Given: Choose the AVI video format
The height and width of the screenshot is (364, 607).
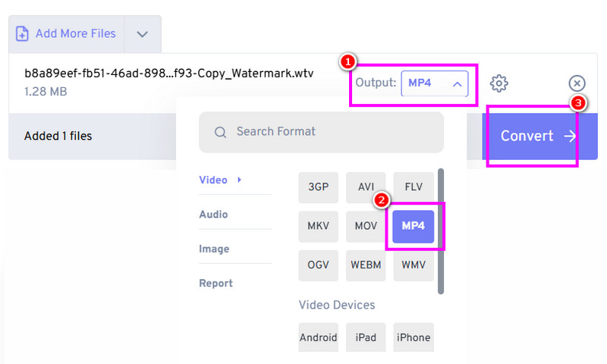Looking at the screenshot, I should point(366,187).
